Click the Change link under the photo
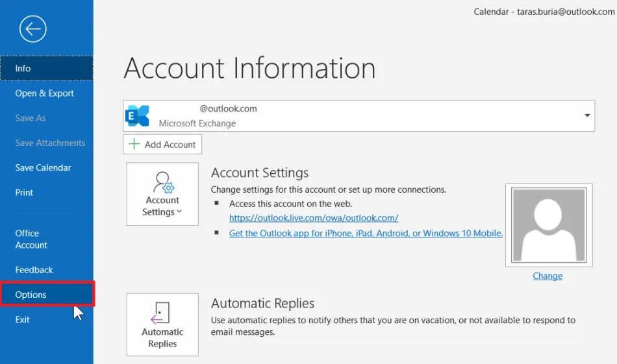The height and width of the screenshot is (364, 617). pos(548,276)
